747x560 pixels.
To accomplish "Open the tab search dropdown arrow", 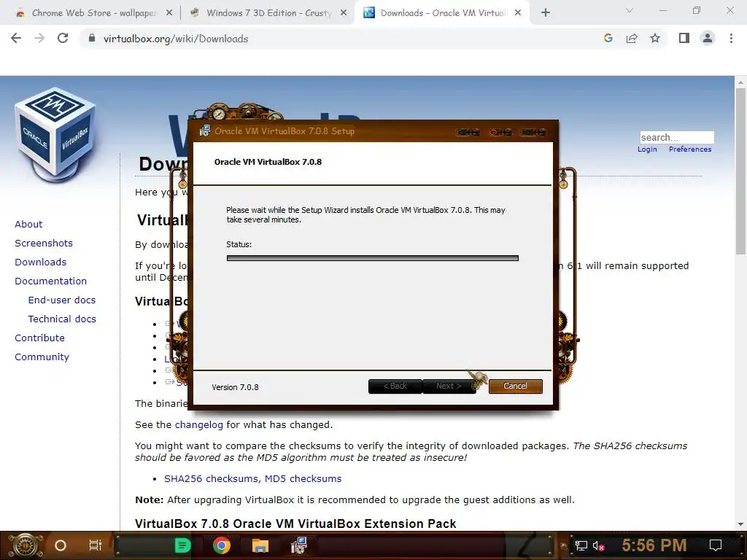I will [x=630, y=10].
